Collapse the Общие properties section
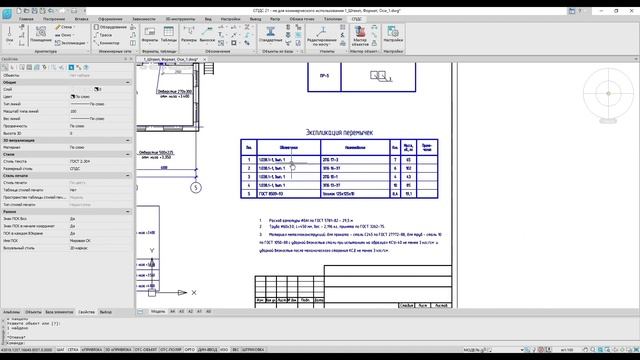The image size is (640, 360). pos(128,82)
